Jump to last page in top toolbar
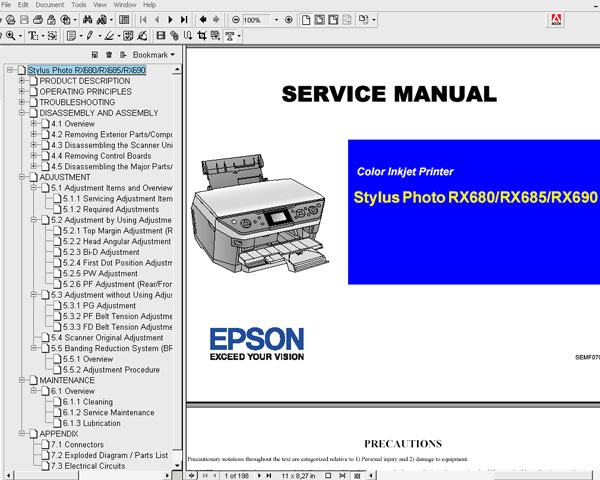Image resolution: width=600 pixels, height=480 pixels. [184, 20]
